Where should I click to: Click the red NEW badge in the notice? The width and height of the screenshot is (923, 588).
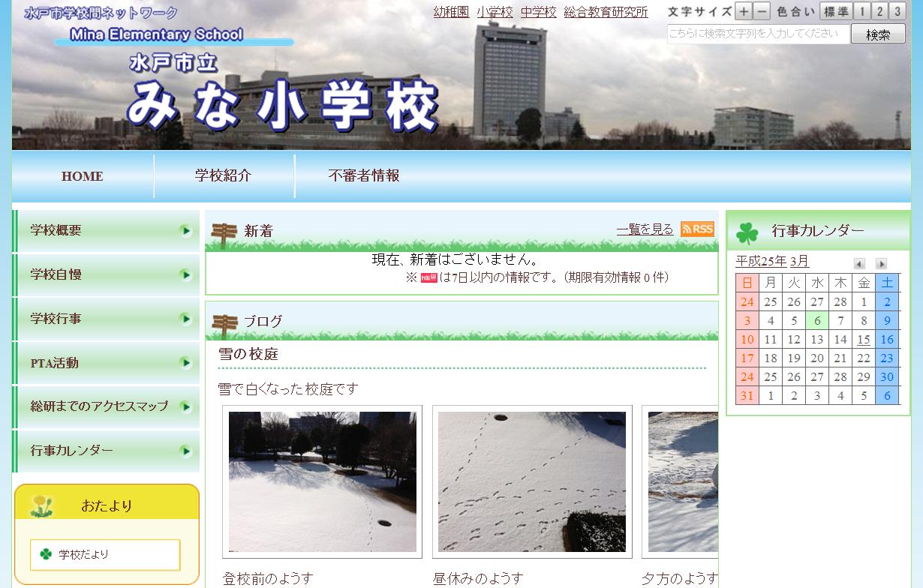[x=428, y=277]
